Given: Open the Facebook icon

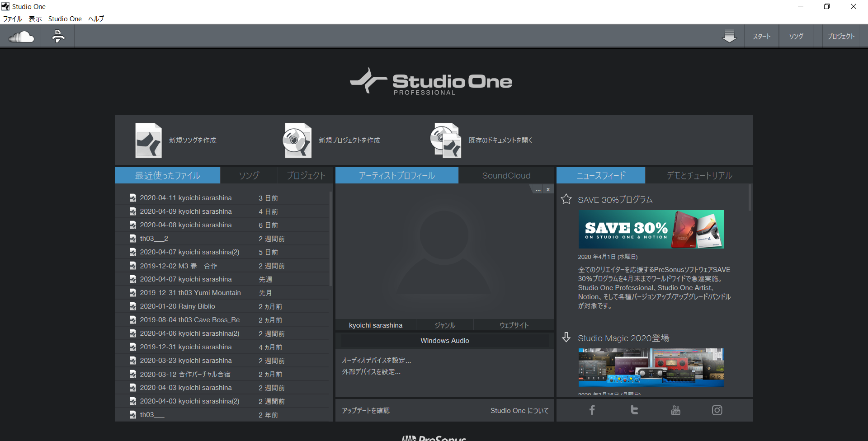Looking at the screenshot, I should point(592,410).
